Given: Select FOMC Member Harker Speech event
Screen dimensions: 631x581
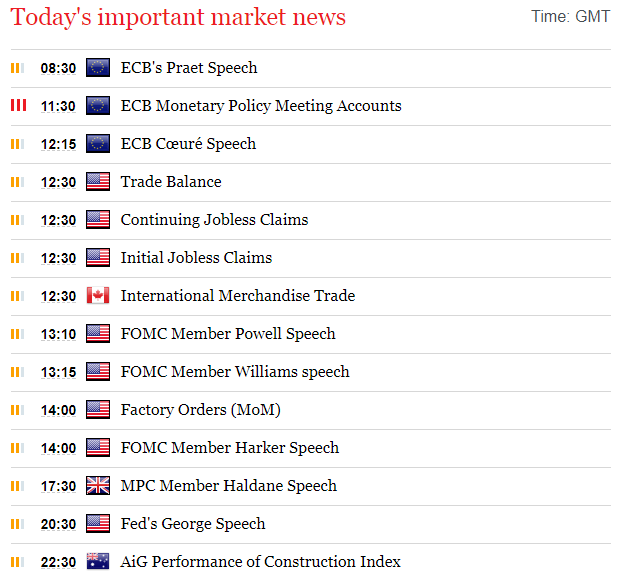Looking at the screenshot, I should (230, 448).
